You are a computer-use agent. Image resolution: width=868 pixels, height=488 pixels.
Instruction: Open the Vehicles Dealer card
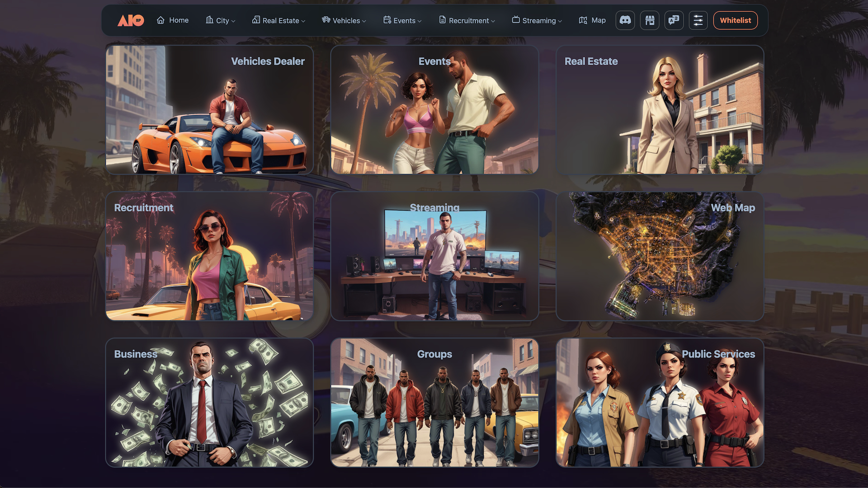209,110
